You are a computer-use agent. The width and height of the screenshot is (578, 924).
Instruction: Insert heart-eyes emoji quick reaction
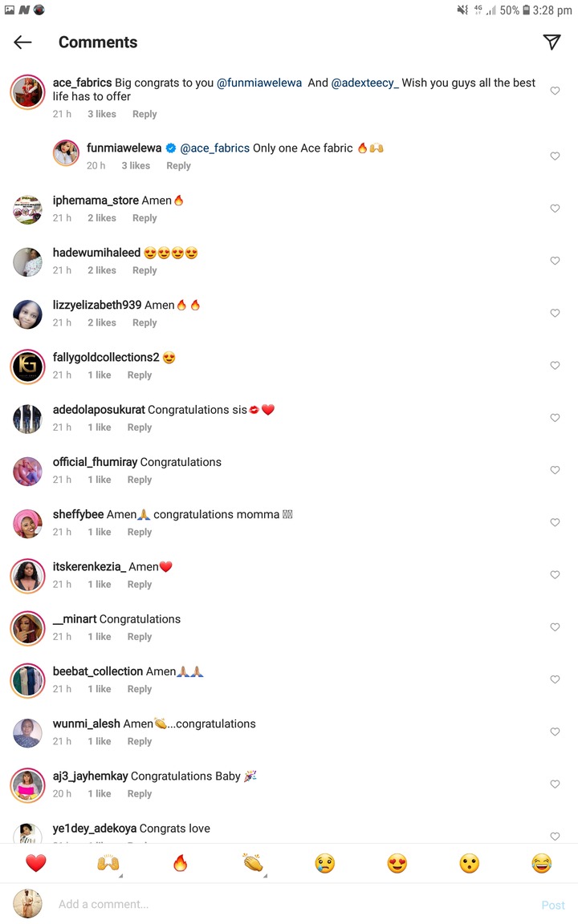(397, 863)
